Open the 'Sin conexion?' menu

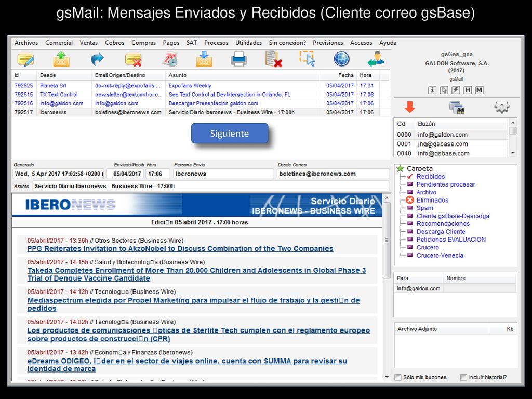[x=287, y=43]
